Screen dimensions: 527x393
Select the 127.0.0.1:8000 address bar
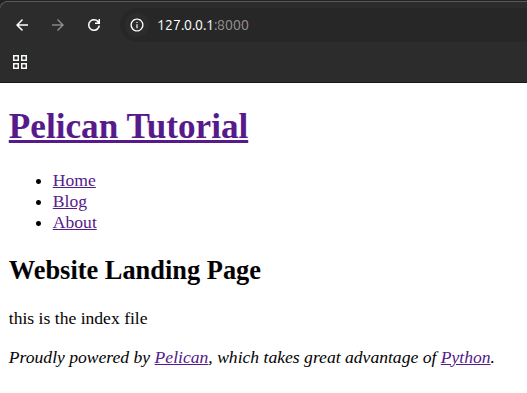tap(323, 25)
